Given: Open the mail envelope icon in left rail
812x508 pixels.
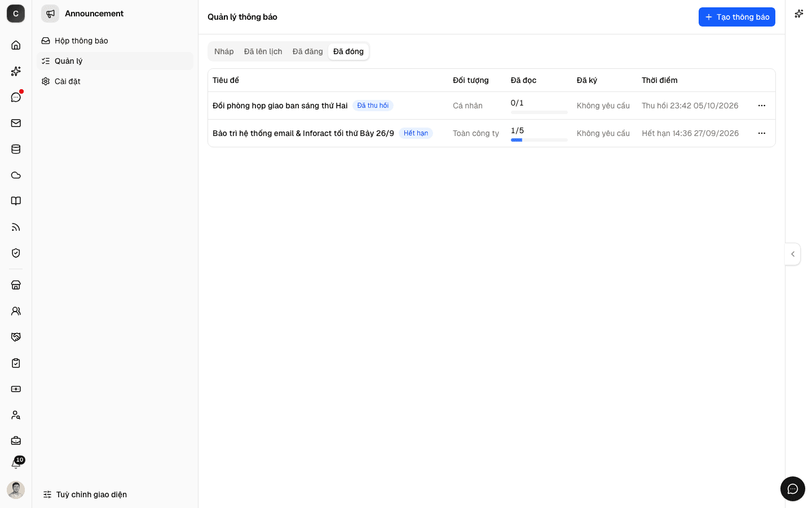Looking at the screenshot, I should click(16, 123).
